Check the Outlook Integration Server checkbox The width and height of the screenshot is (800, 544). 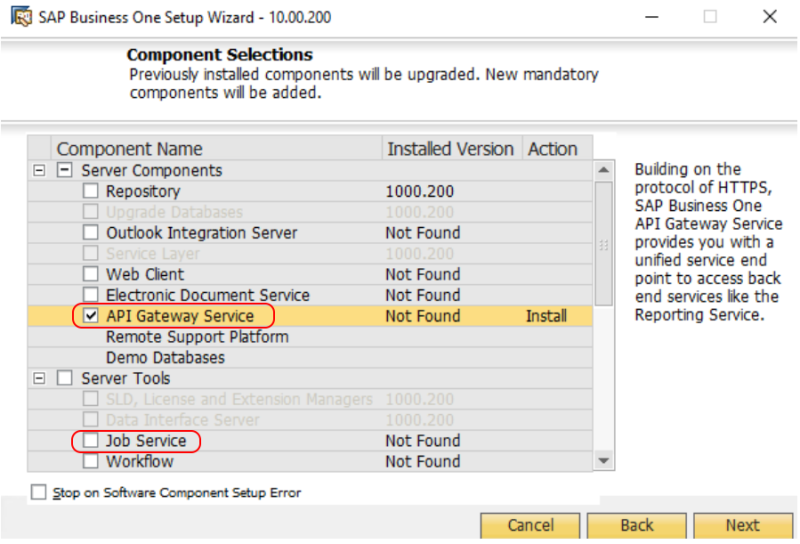91,232
